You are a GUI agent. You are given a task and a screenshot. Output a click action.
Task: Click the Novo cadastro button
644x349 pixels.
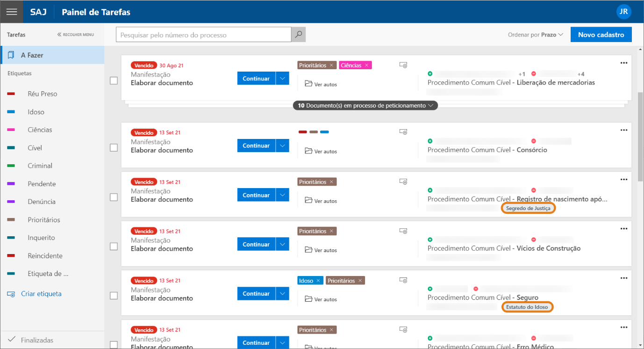click(x=601, y=35)
